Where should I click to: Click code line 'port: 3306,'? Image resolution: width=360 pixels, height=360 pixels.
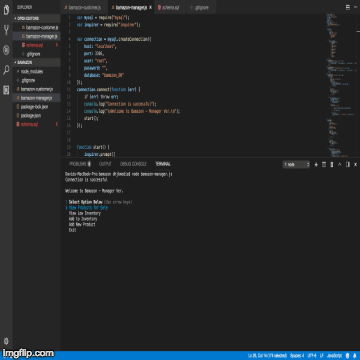(94, 54)
